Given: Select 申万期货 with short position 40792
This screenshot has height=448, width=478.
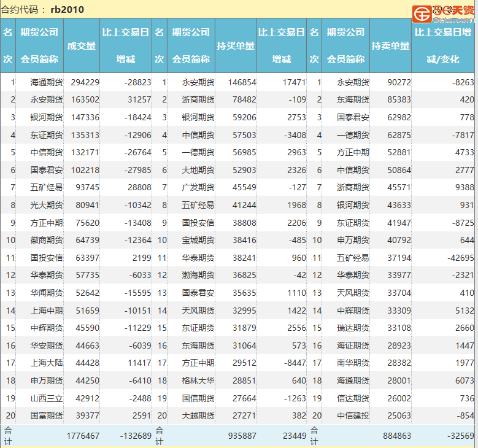Looking at the screenshot, I should click(x=353, y=241).
